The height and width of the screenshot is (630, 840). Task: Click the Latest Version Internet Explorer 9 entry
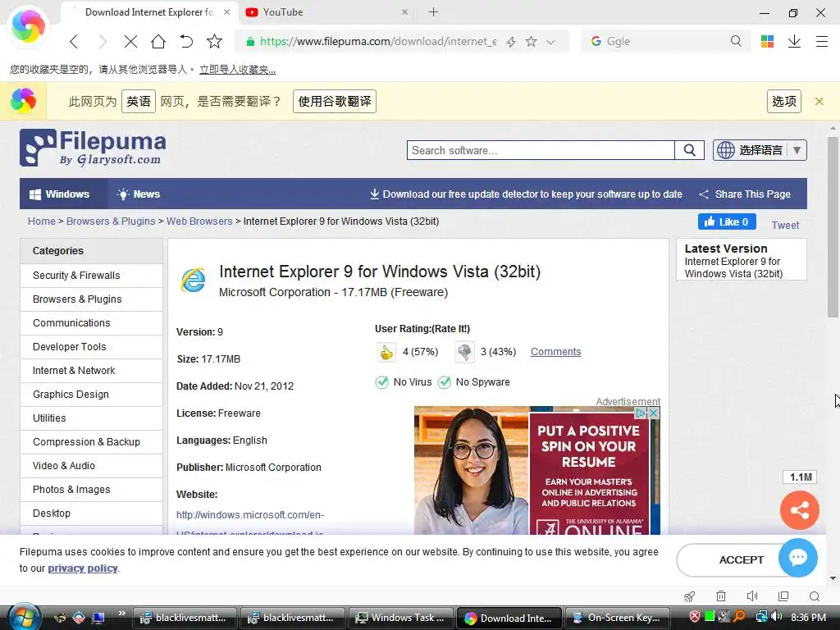coord(733,267)
